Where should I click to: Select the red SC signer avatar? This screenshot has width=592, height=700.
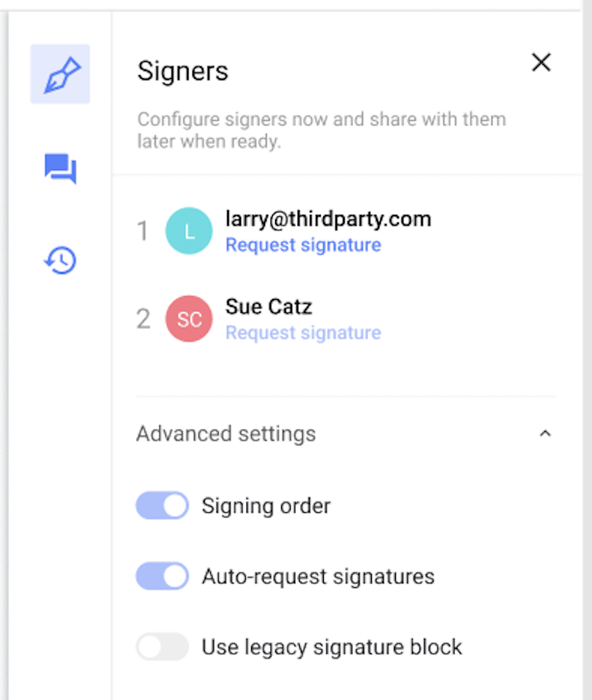[x=189, y=319]
